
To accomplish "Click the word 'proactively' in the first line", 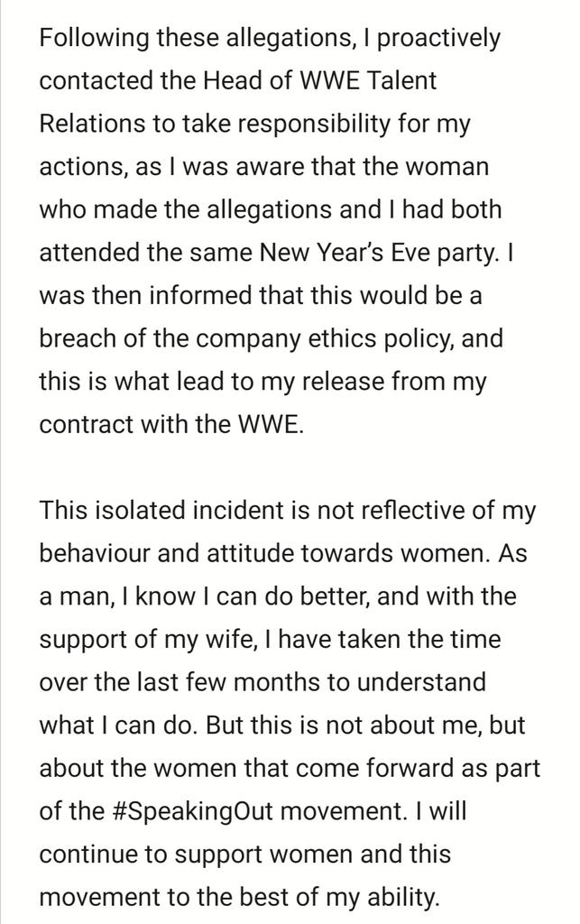I will coord(438,39).
